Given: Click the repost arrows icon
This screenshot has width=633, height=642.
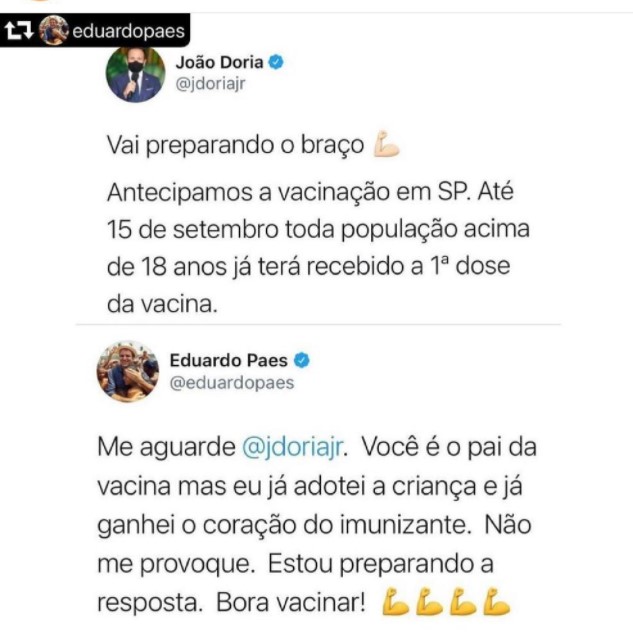Looking at the screenshot, I should (18, 31).
